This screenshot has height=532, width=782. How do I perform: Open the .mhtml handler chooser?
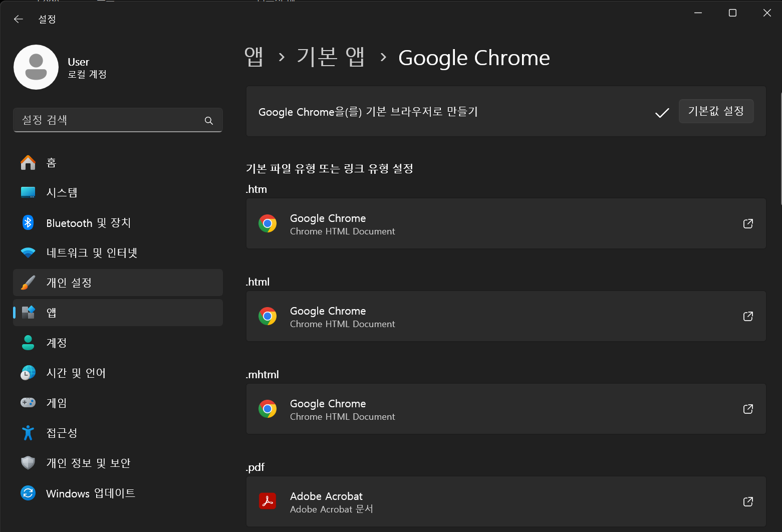click(505, 409)
